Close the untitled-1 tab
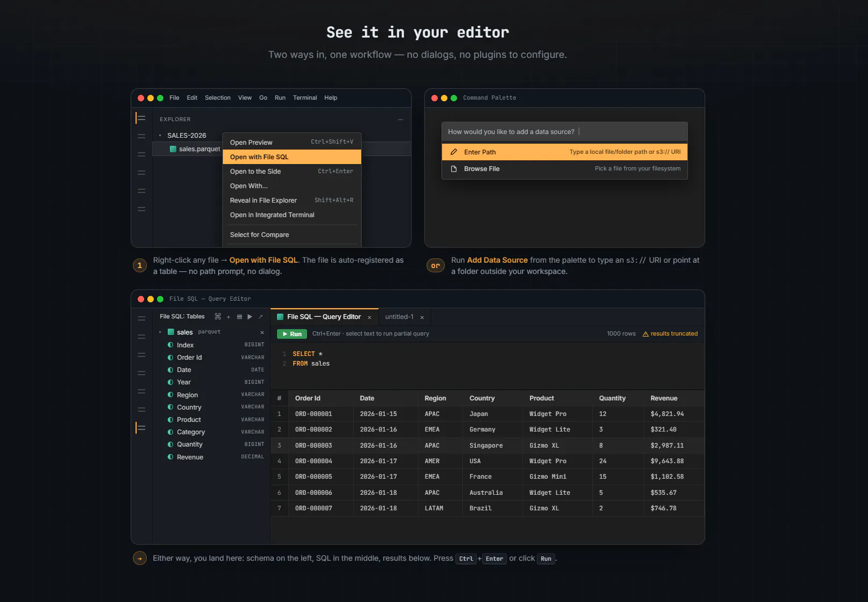The height and width of the screenshot is (602, 868). pyautogui.click(x=422, y=317)
